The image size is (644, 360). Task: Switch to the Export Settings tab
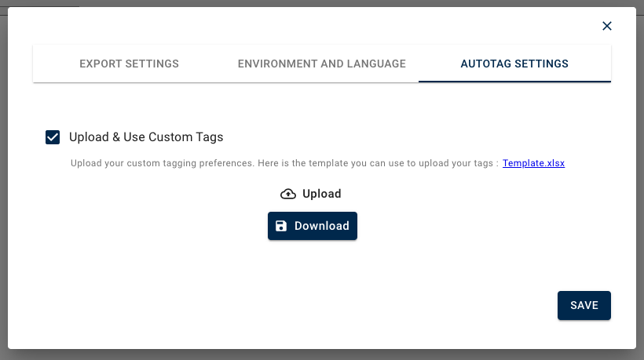tap(129, 64)
